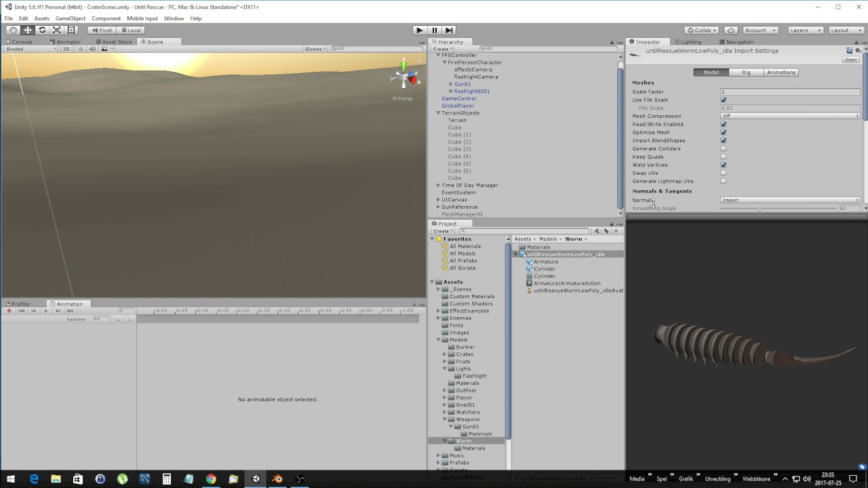
Task: Collapse the TerrainObjects hierarchy item
Action: [x=437, y=113]
